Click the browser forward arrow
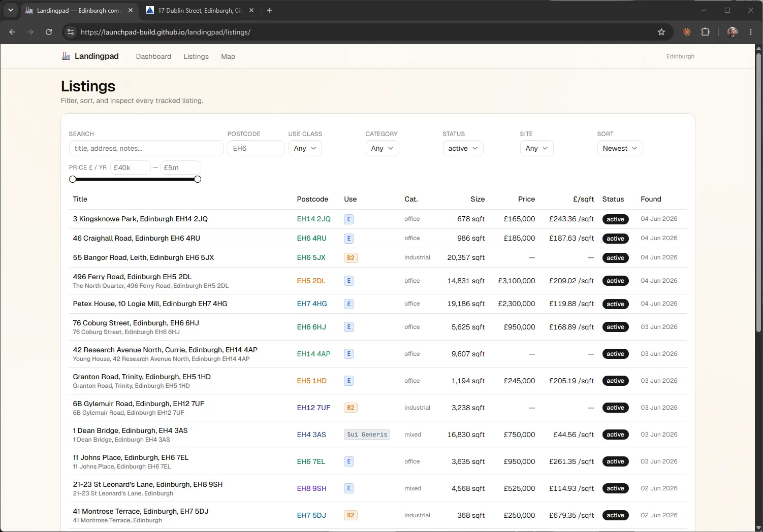 [30, 32]
